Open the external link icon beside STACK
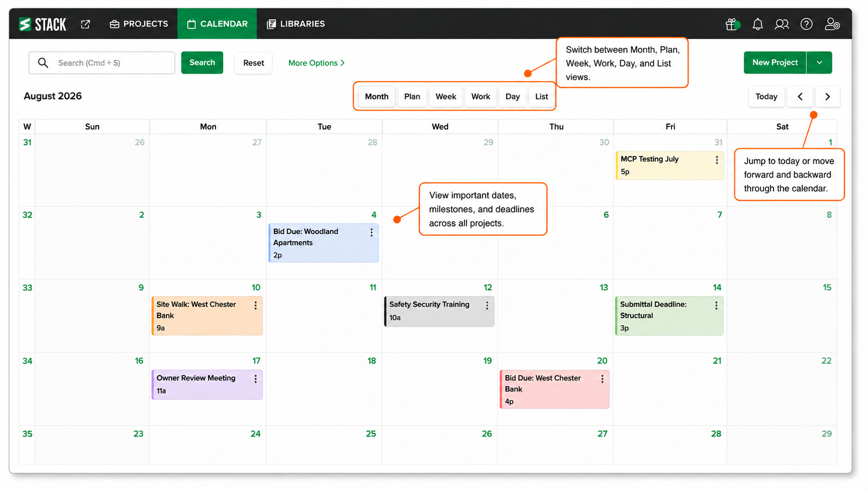 (x=86, y=24)
